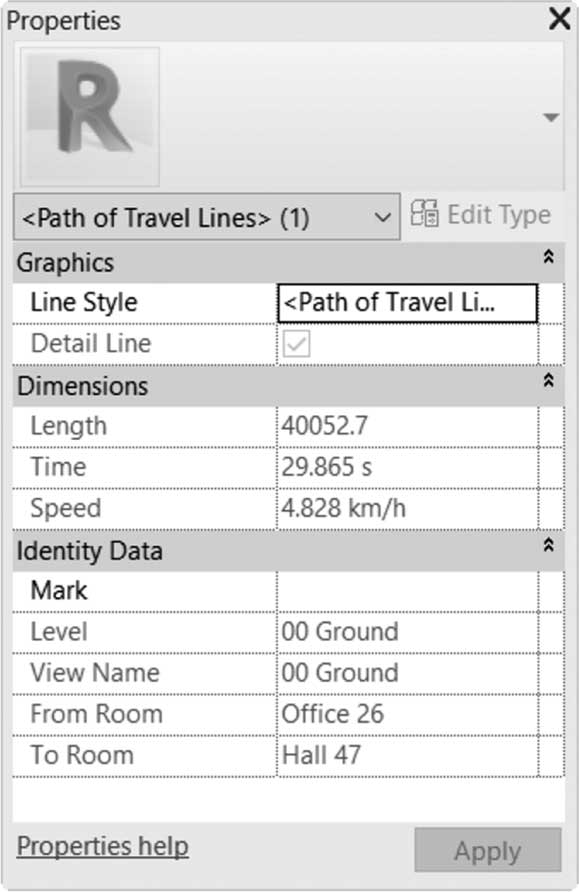Click the Length value 40052.7

pos(324,426)
